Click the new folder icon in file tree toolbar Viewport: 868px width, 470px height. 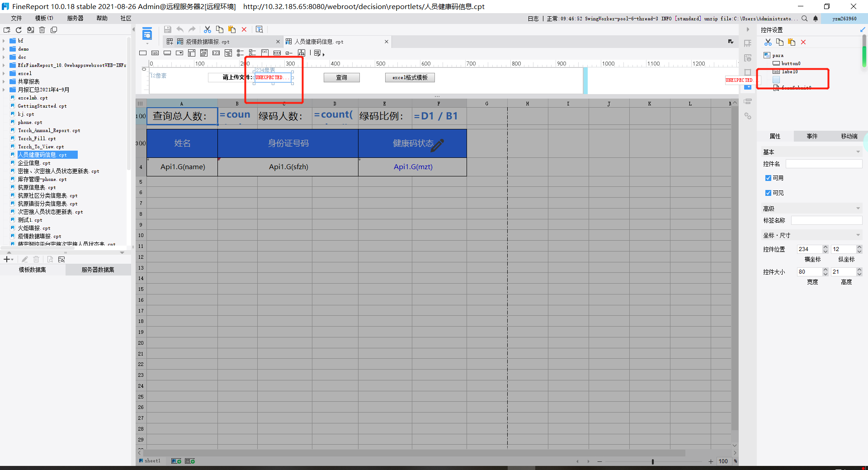pos(7,30)
